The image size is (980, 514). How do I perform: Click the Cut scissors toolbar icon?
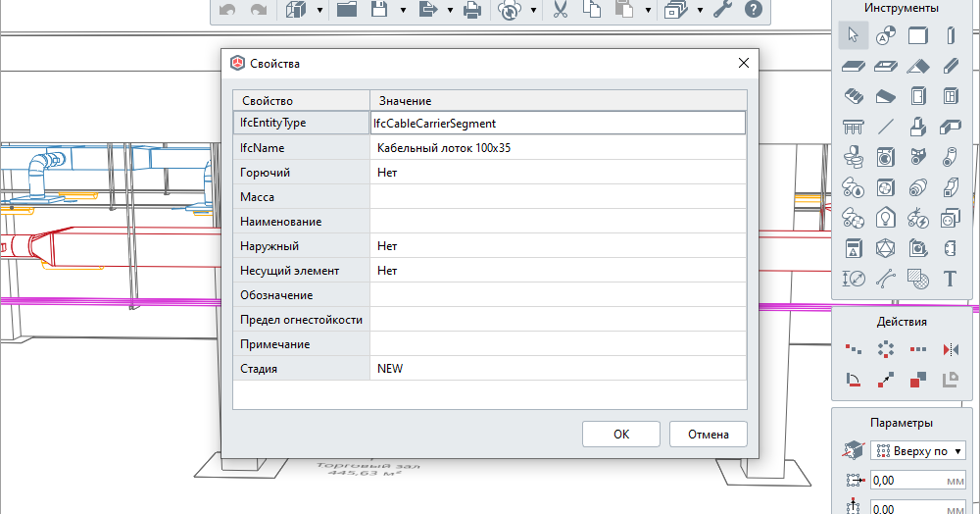560,10
